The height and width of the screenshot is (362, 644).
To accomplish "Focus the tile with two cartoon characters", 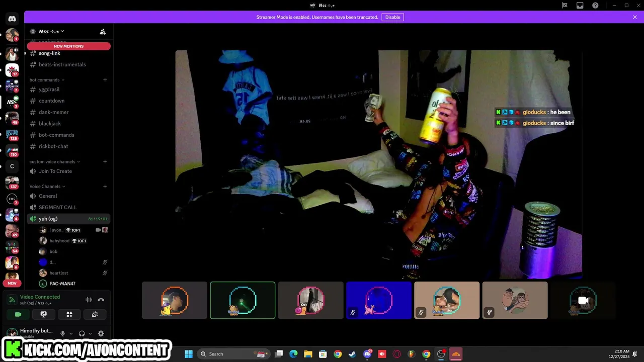I will point(515,300).
